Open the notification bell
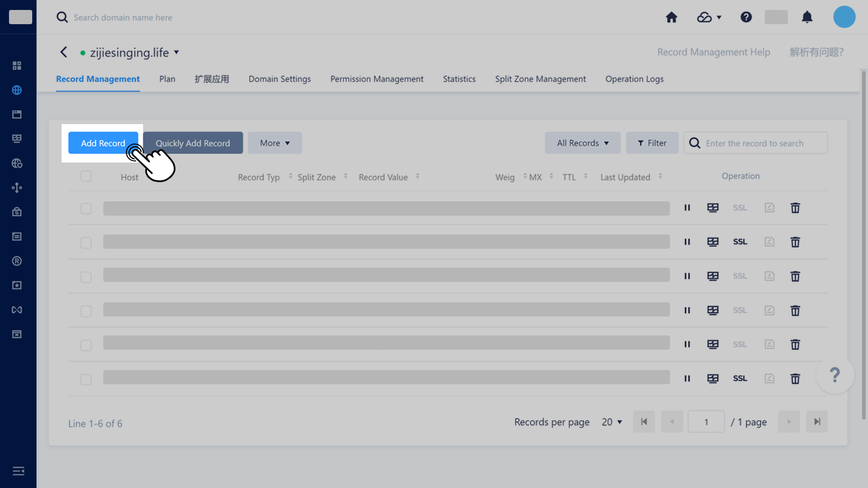Viewport: 868px width, 488px height. click(808, 17)
